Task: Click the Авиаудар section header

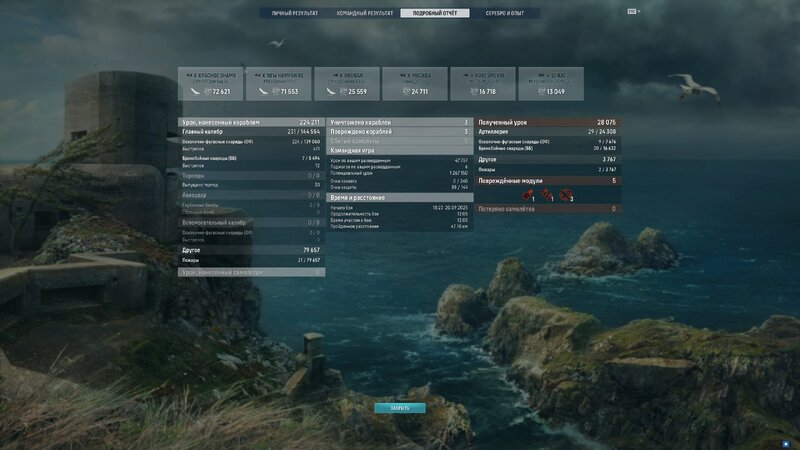Action: tap(252, 195)
